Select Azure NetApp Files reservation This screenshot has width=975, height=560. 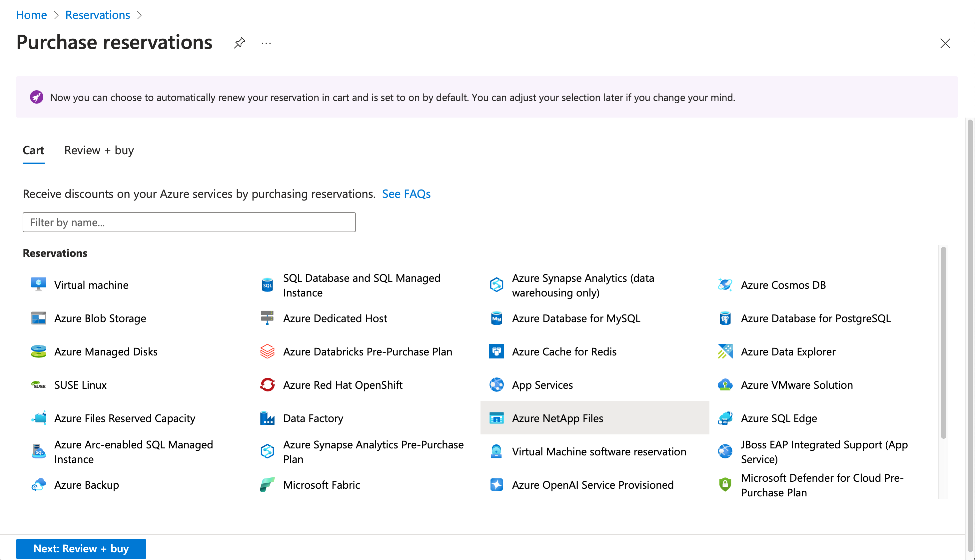pos(557,418)
